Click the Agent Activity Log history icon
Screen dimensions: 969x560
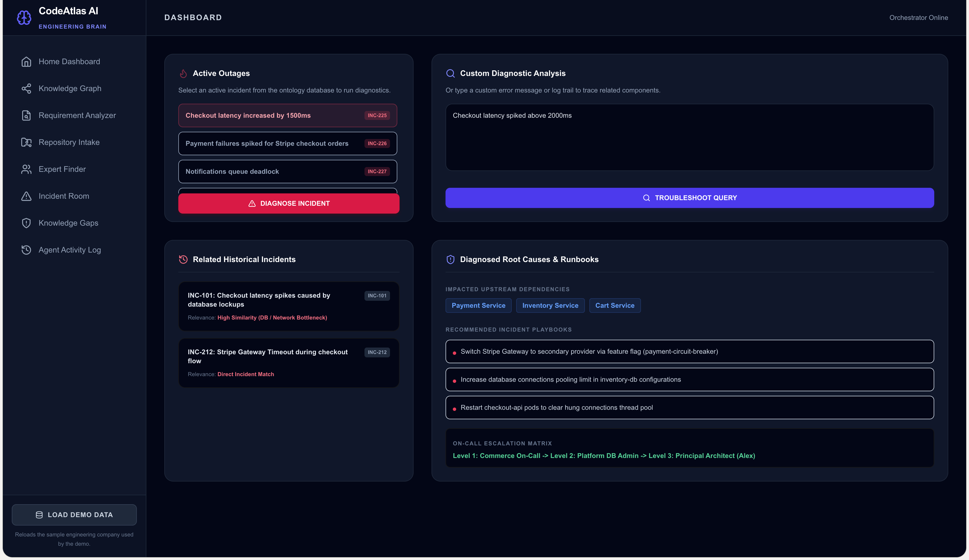[x=26, y=250]
